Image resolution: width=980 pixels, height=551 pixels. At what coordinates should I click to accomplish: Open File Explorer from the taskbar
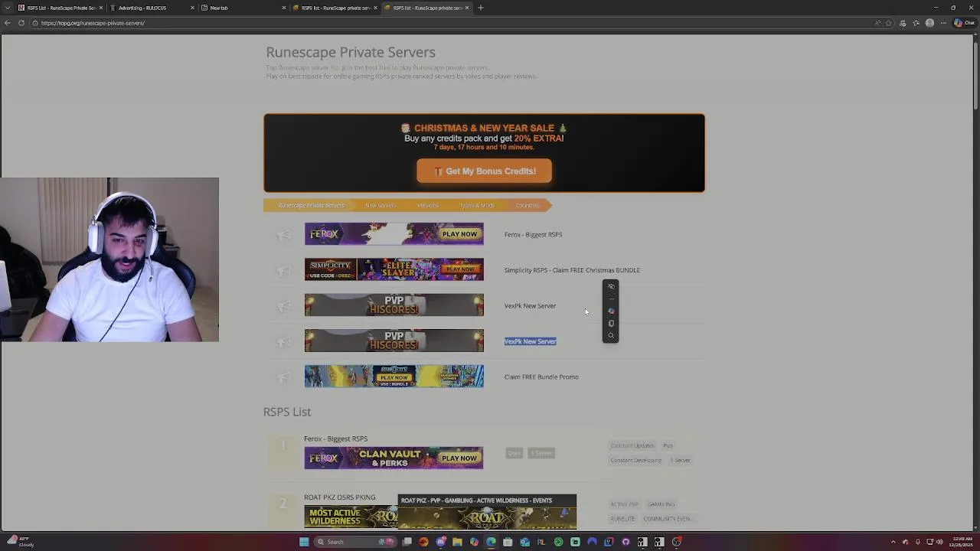[457, 542]
